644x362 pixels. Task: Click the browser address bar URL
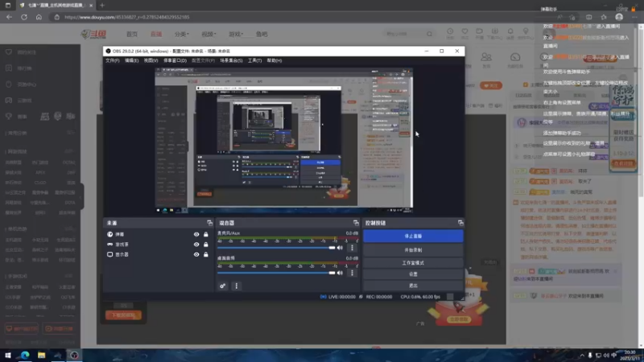127,17
